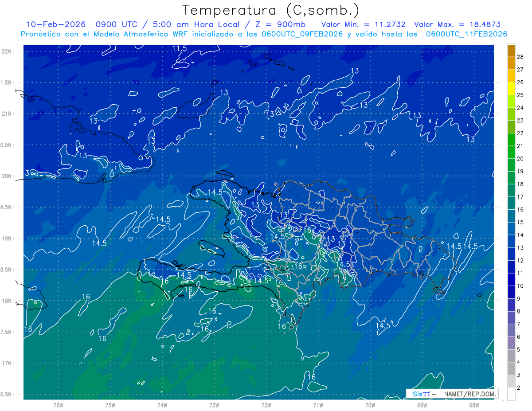Click the 'Temperatura (C,somb.)' map title

(x=271, y=10)
